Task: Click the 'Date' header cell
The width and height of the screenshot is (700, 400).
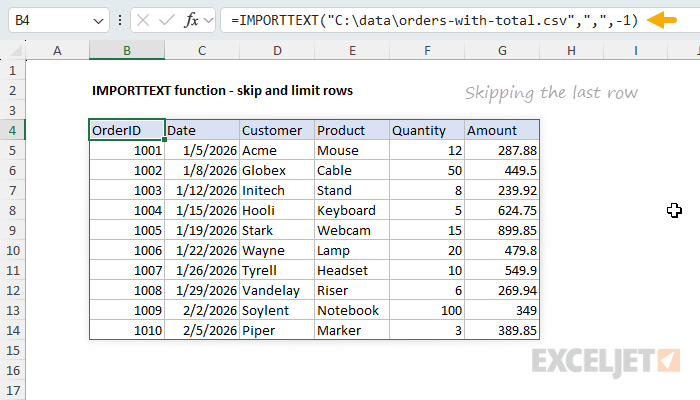Action: tap(202, 130)
